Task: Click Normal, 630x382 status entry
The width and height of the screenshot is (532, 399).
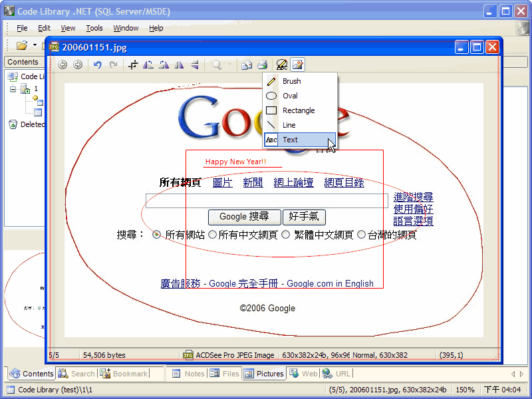Action: pyautogui.click(x=380, y=355)
